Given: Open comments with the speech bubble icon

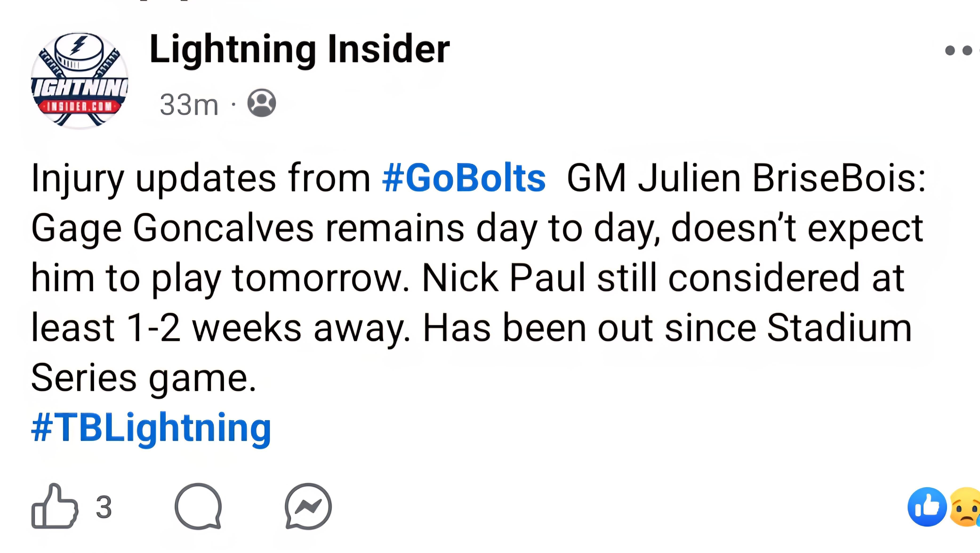Looking at the screenshot, I should [x=198, y=506].
